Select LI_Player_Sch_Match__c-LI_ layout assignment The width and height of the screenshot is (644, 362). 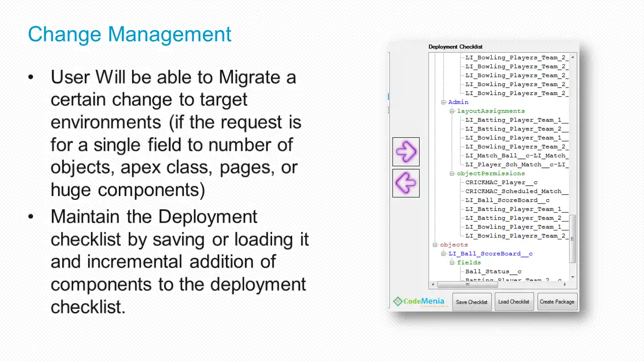click(517, 165)
